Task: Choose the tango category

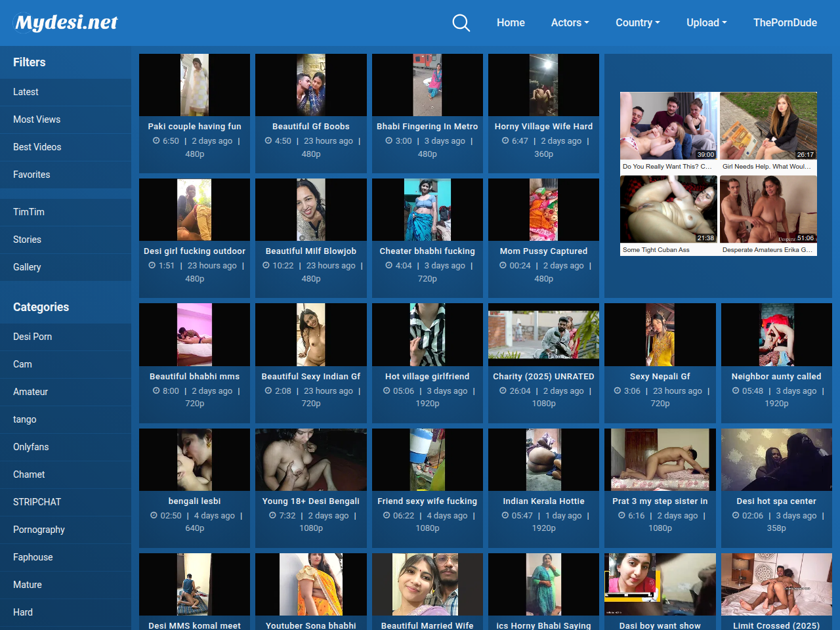Action: pyautogui.click(x=24, y=419)
